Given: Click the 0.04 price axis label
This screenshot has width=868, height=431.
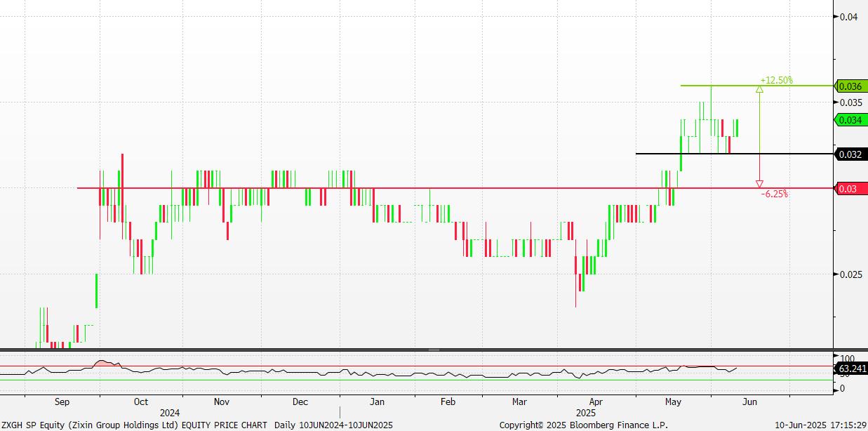Looking at the screenshot, I should coord(849,17).
